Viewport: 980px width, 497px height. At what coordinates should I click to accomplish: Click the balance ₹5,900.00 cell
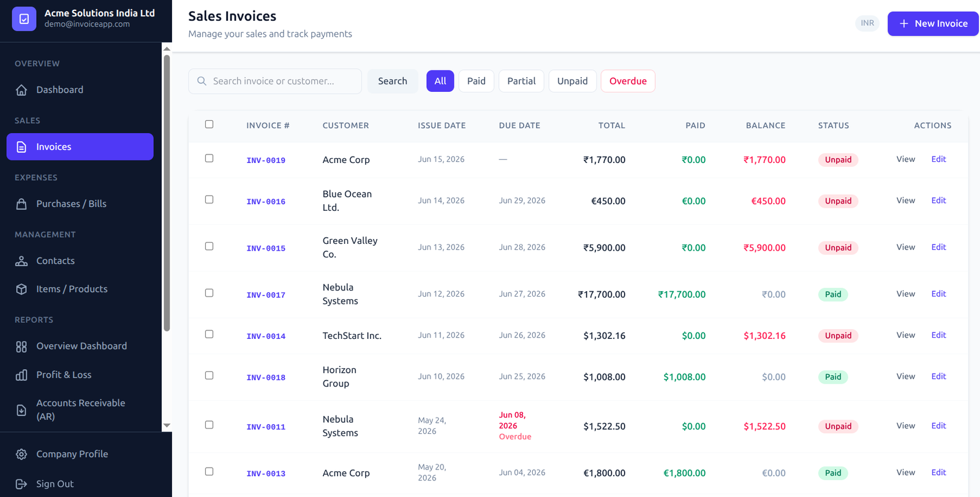(764, 248)
